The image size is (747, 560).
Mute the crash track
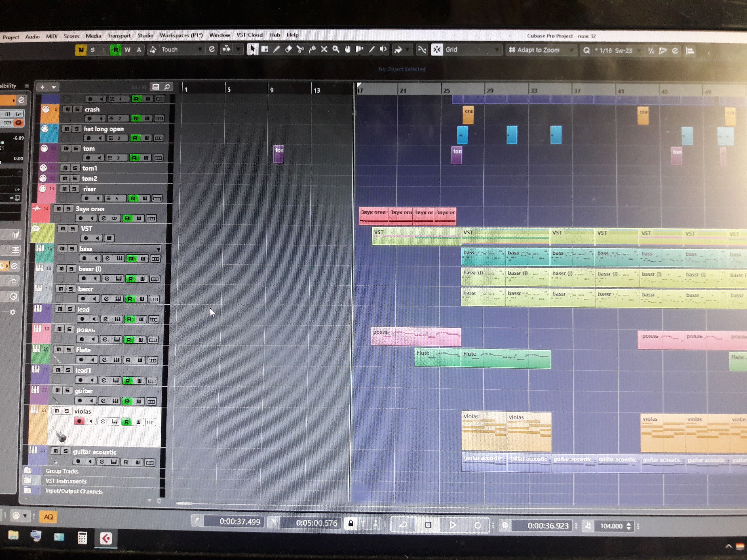67,109
